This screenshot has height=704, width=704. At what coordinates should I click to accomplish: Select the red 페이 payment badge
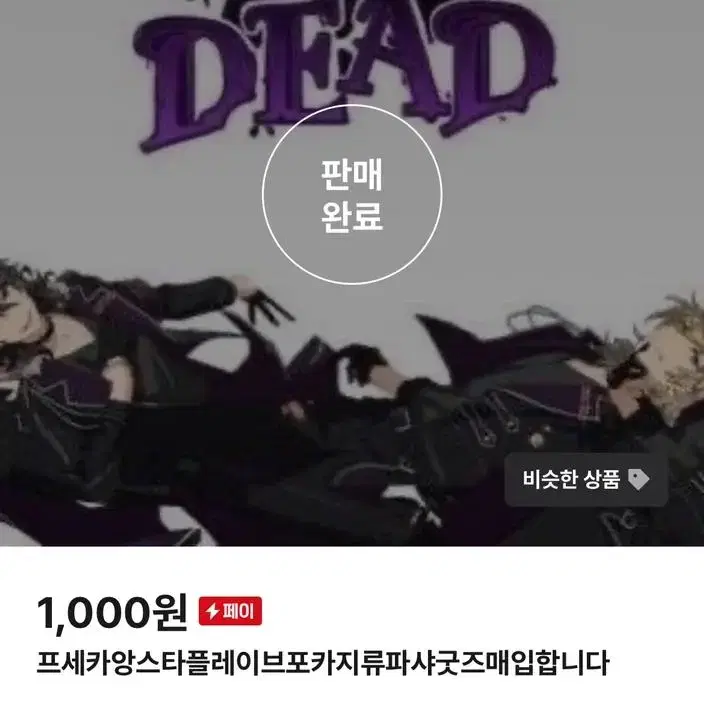(230, 611)
